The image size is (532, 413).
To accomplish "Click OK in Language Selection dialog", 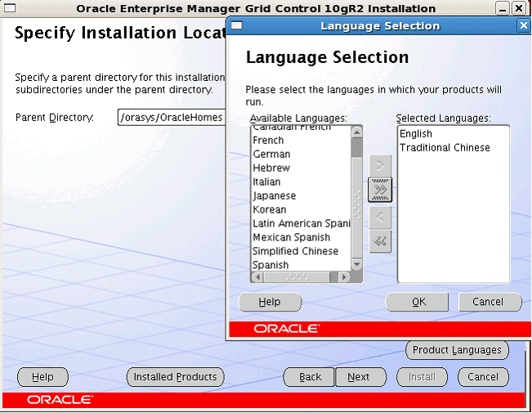I will [417, 302].
